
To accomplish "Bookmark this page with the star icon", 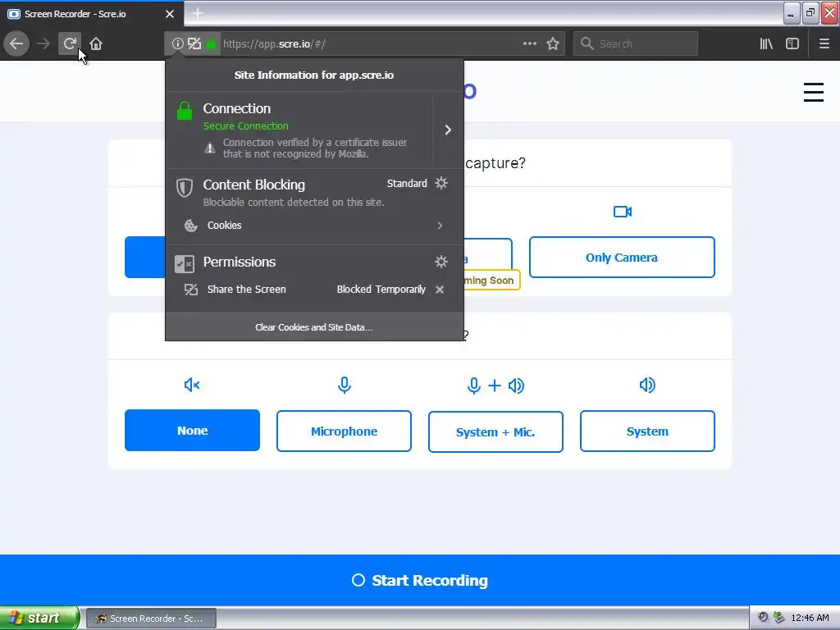I will (x=553, y=43).
